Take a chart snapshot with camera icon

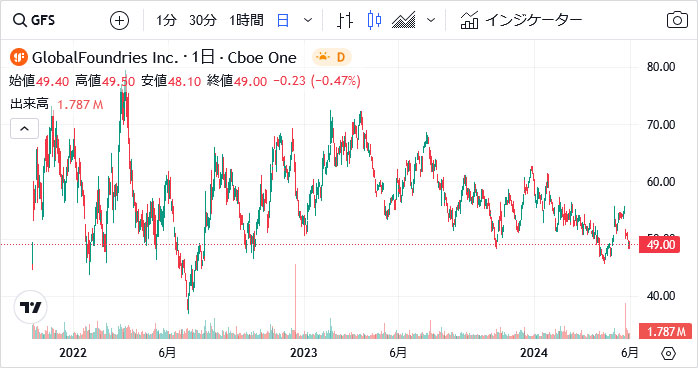[x=677, y=20]
